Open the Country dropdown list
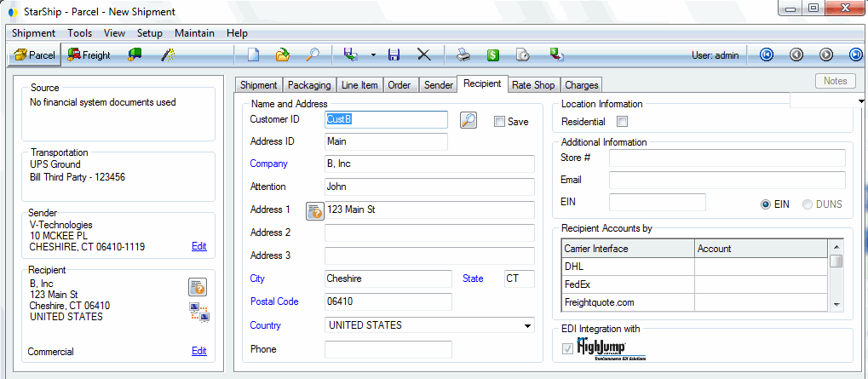The width and height of the screenshot is (868, 379). [527, 326]
